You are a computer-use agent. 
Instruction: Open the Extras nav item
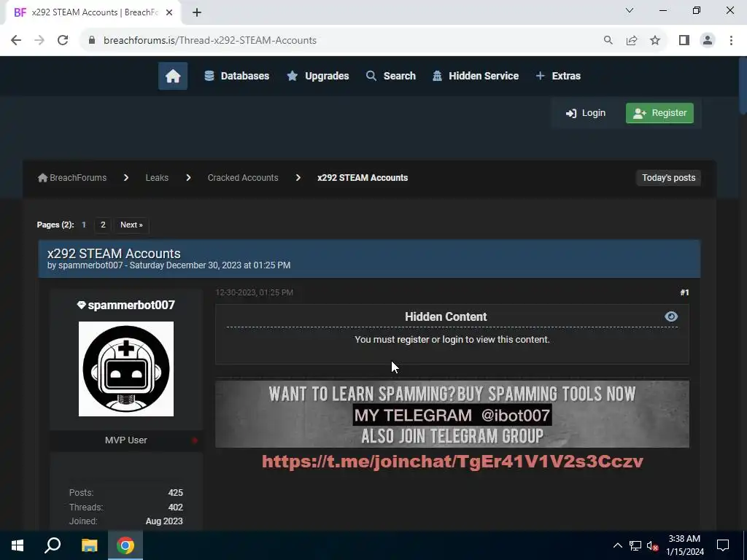pyautogui.click(x=558, y=76)
